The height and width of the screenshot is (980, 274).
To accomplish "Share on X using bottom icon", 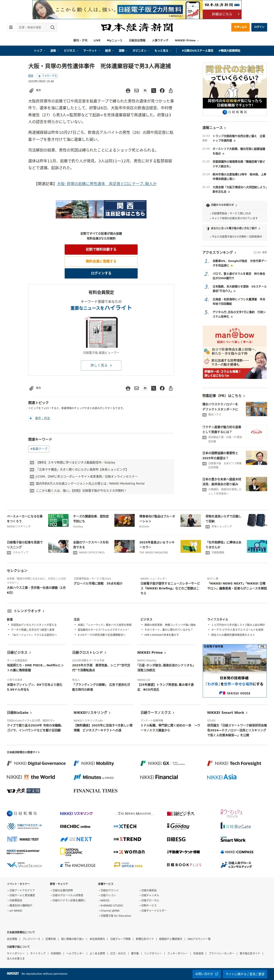I will (x=154, y=388).
